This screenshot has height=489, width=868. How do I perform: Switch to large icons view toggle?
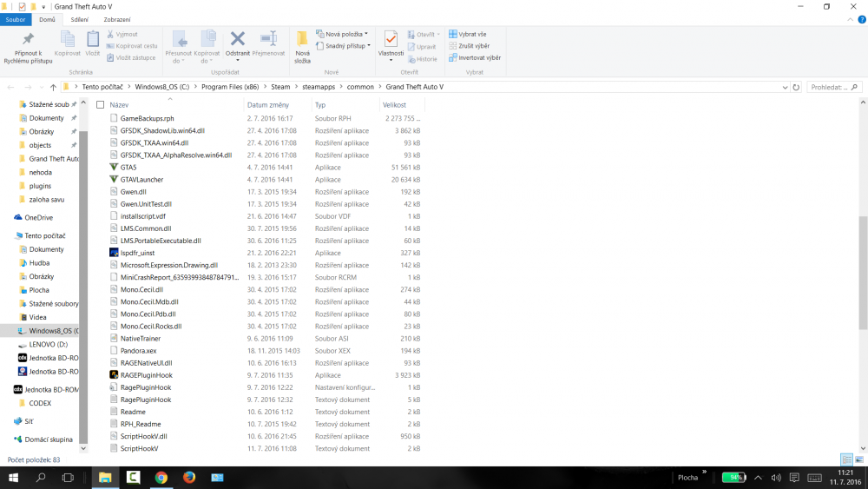coord(858,459)
